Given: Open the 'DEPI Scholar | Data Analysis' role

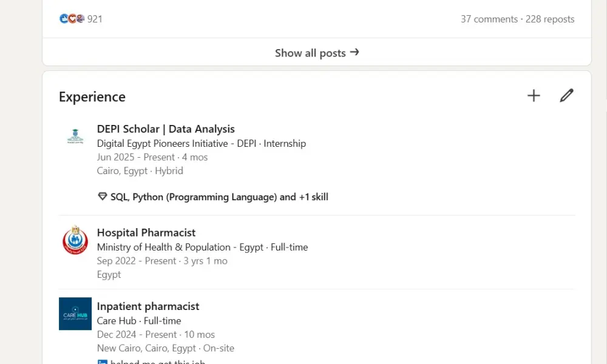Looking at the screenshot, I should [166, 129].
